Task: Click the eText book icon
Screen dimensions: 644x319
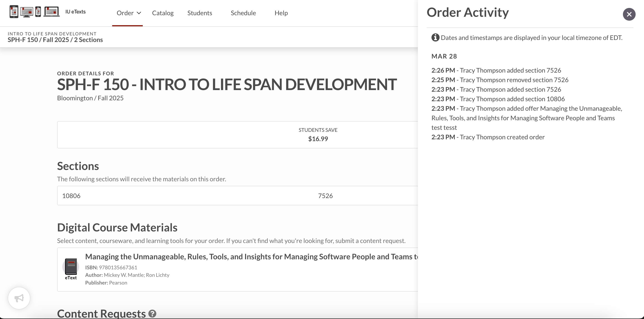Action: [71, 266]
